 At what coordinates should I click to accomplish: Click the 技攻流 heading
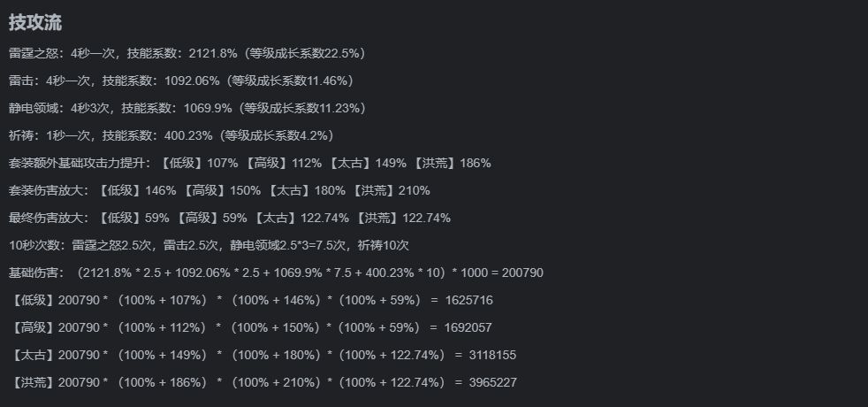click(x=35, y=24)
